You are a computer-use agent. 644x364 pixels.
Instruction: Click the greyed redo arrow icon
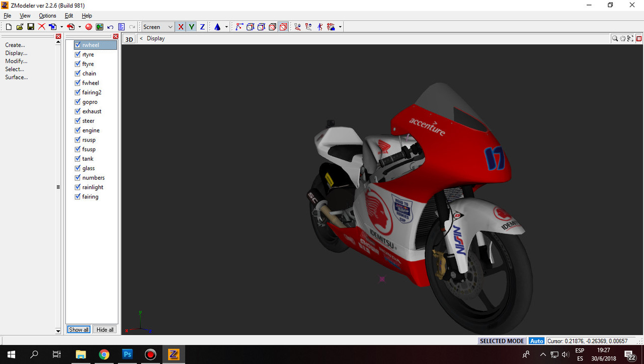(x=132, y=27)
